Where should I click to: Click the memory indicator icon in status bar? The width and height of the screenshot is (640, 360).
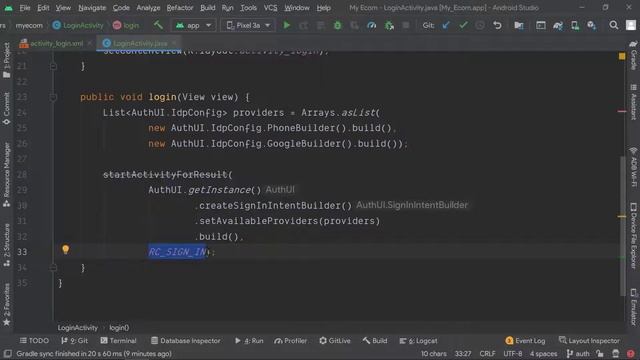[x=616, y=353]
